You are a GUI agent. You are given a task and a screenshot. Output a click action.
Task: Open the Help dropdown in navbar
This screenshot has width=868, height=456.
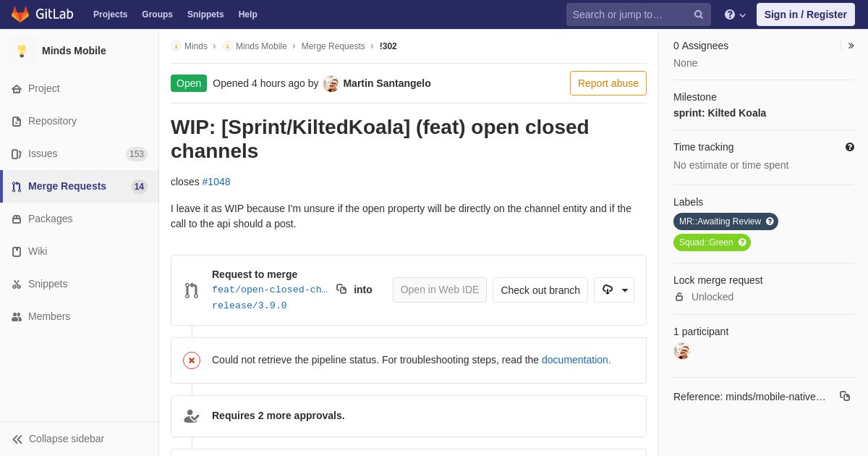point(735,14)
